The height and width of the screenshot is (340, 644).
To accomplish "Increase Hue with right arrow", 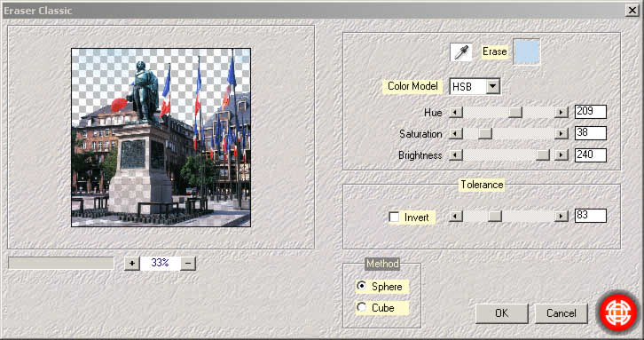I will click(561, 112).
